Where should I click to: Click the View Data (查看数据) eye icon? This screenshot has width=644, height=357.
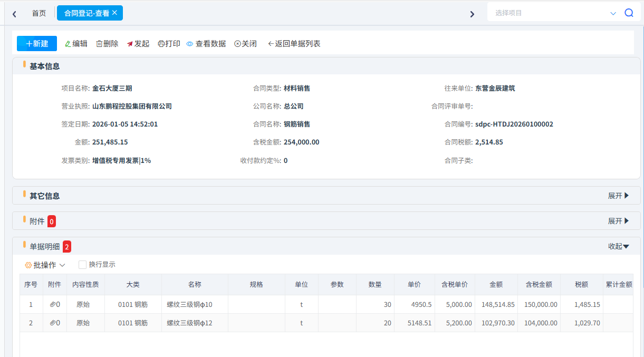click(x=190, y=44)
